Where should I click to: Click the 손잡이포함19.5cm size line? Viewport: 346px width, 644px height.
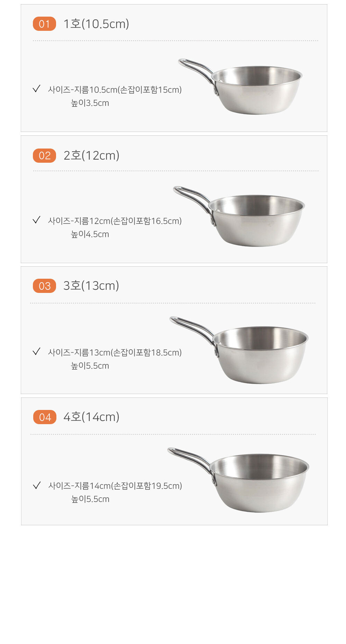tap(115, 486)
